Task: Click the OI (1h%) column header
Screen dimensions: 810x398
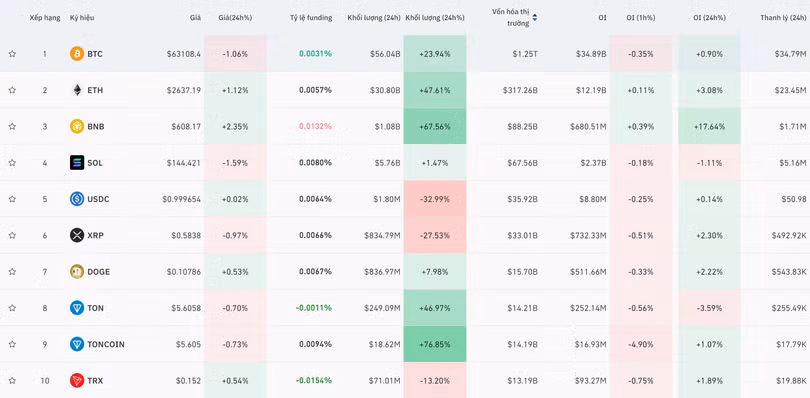Action: (641, 18)
